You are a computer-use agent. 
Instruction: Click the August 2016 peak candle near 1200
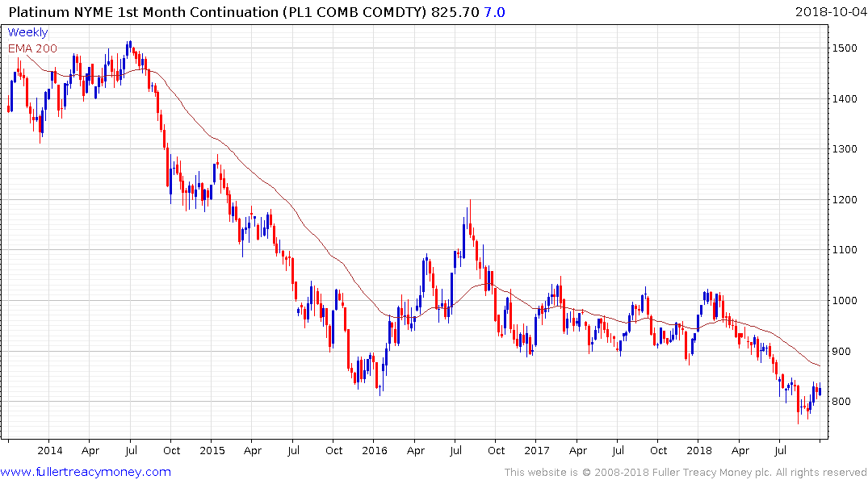pyautogui.click(x=470, y=218)
